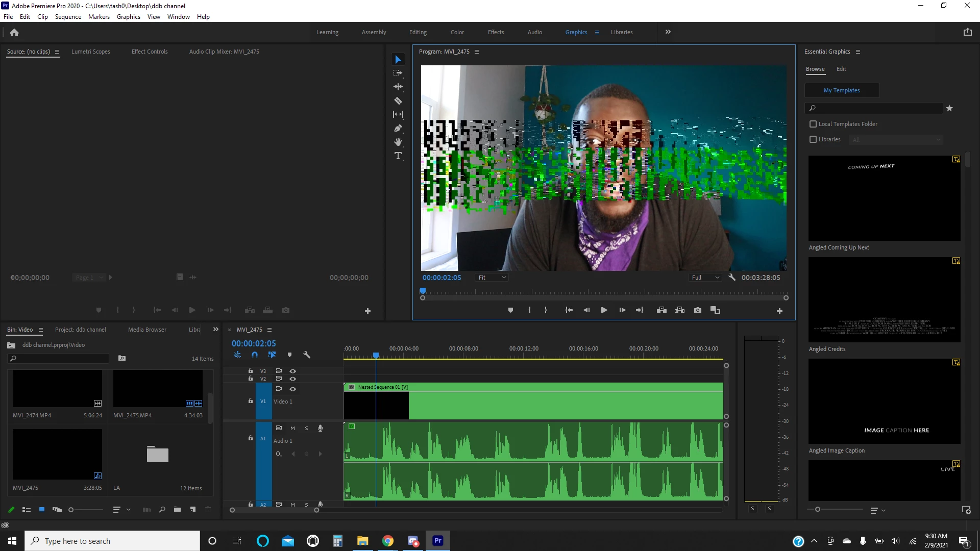Select the Hand tool
The image size is (980, 551).
(x=398, y=142)
